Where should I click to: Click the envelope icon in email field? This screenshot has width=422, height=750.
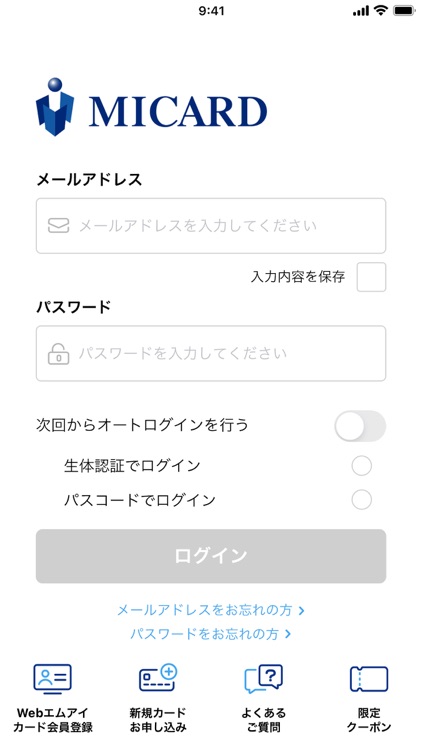point(58,226)
